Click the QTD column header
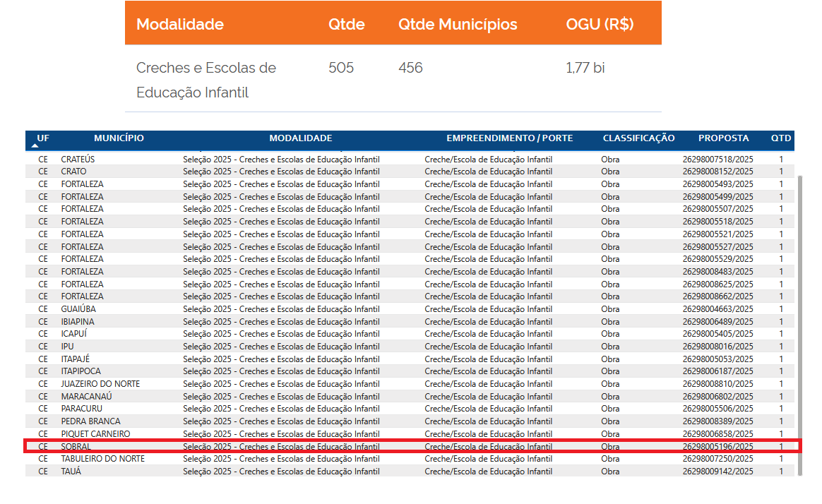This screenshot has width=822, height=504. (781, 138)
